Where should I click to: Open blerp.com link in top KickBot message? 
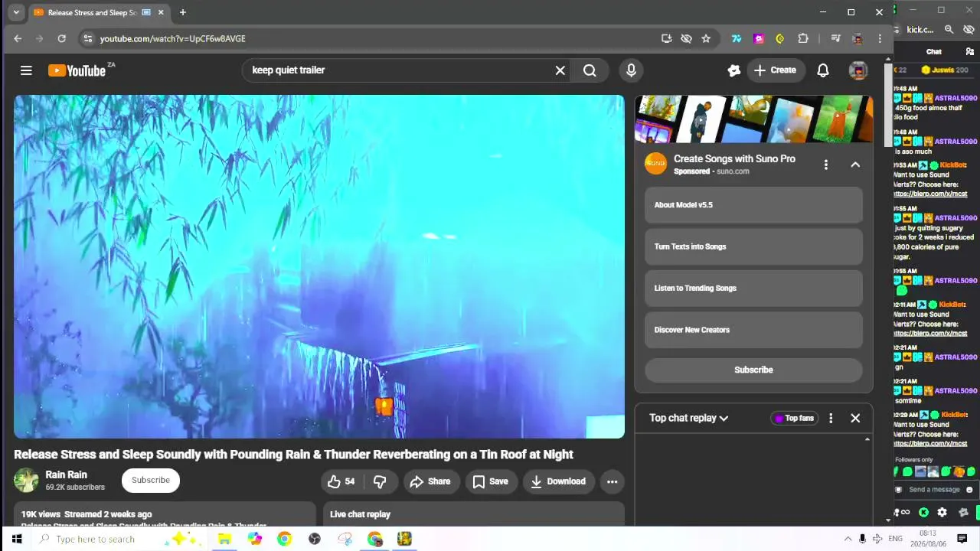pyautogui.click(x=931, y=194)
